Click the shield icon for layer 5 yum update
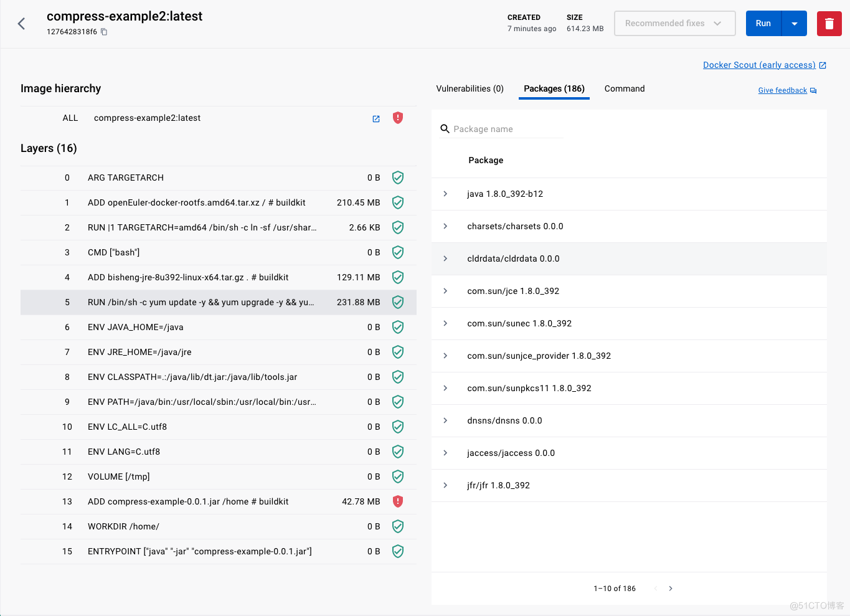 coord(398,302)
